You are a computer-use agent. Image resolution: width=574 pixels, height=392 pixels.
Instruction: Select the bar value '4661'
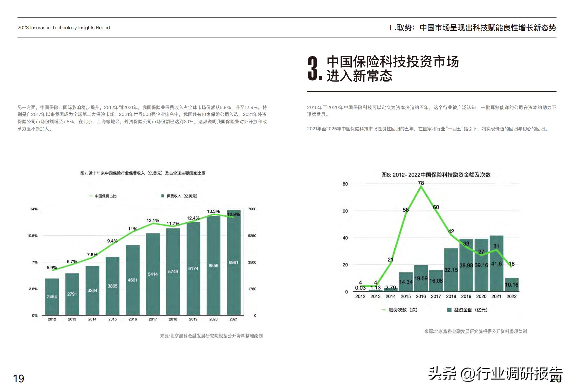pos(133,280)
